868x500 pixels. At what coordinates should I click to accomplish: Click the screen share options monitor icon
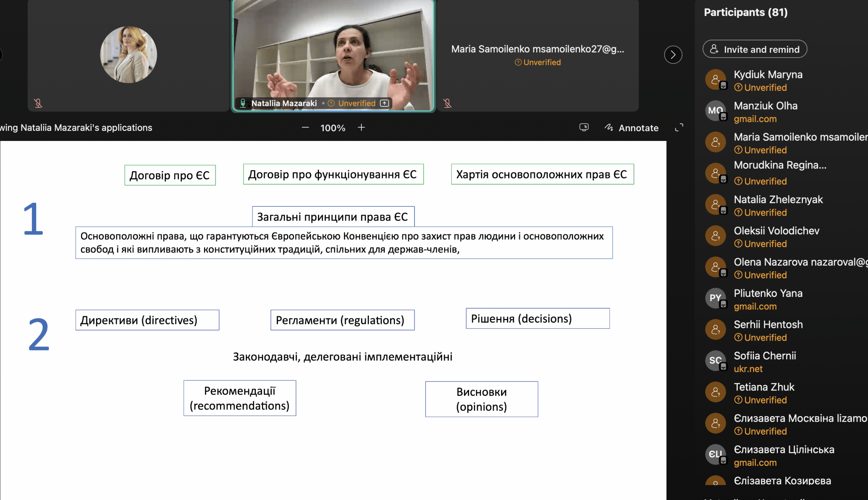584,128
